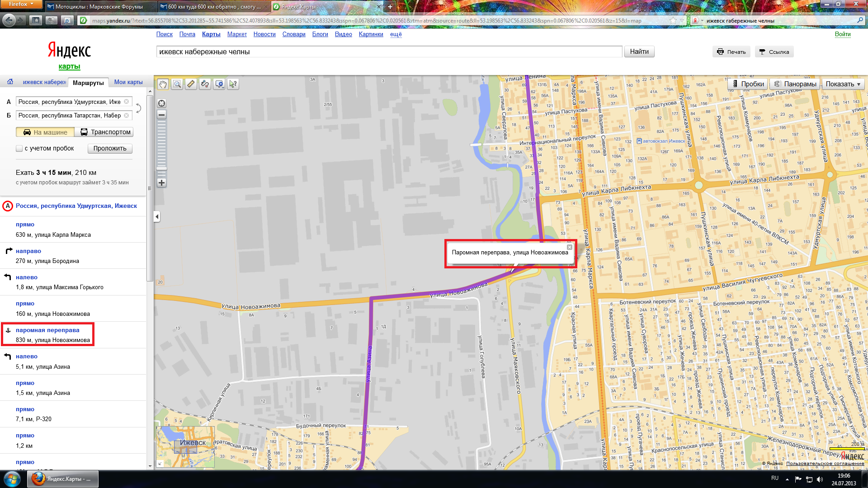868x488 pixels.
Task: Click the Войти login link
Action: (843, 34)
